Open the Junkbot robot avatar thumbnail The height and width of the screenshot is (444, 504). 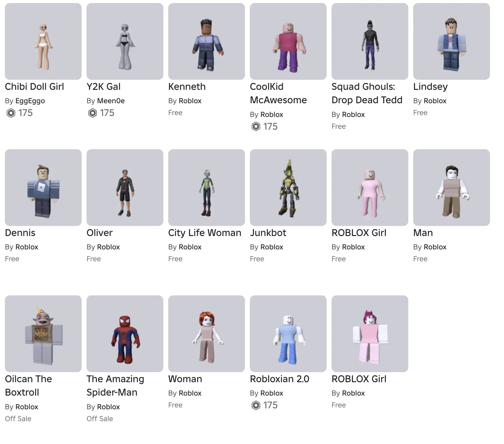(288, 188)
